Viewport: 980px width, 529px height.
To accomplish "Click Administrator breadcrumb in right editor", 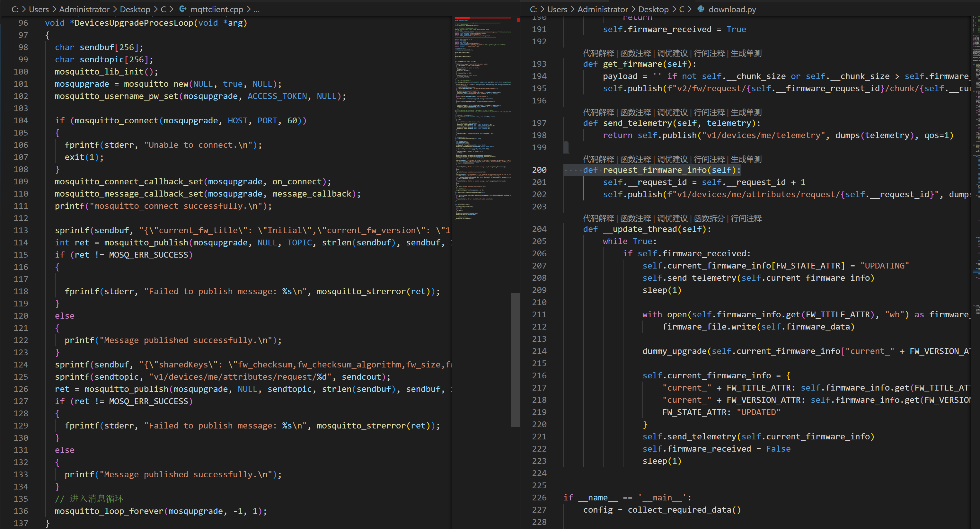I will tap(602, 9).
